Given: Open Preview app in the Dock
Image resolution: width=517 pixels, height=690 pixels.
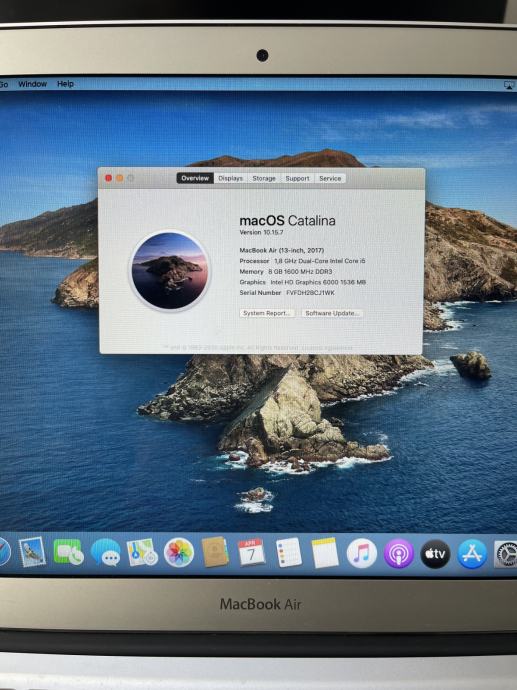Looking at the screenshot, I should (x=32, y=552).
